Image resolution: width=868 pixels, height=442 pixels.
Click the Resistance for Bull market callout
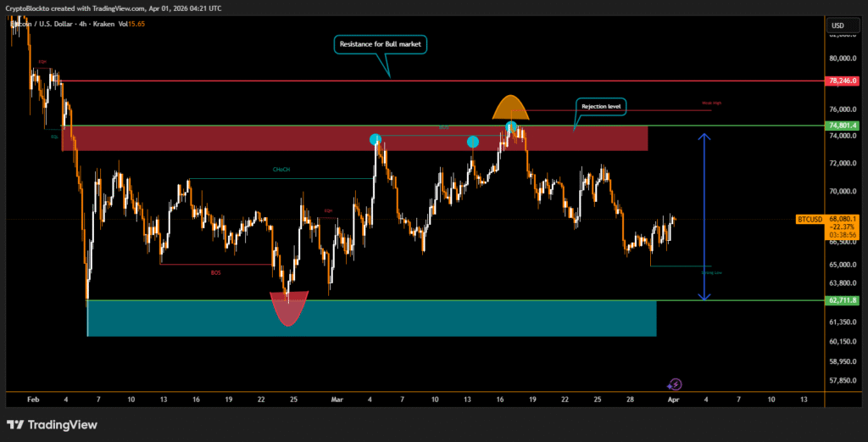click(x=381, y=43)
